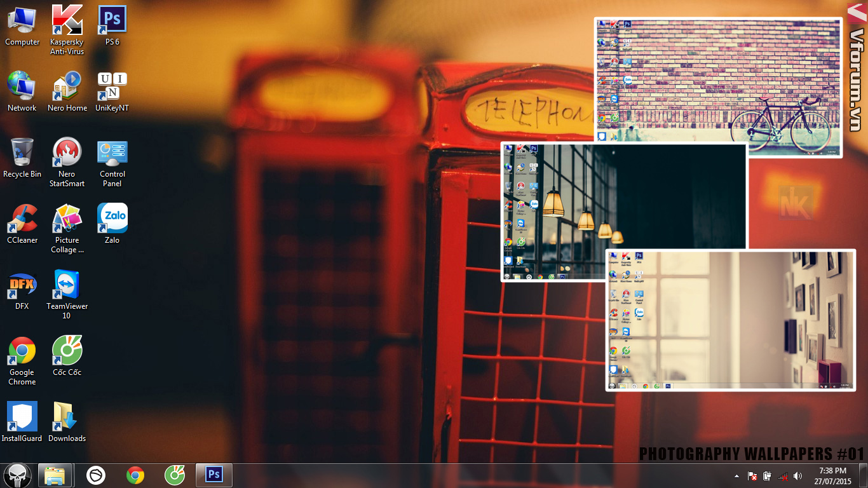Show hidden system tray icons
Image resolution: width=868 pixels, height=488 pixels.
coord(736,475)
